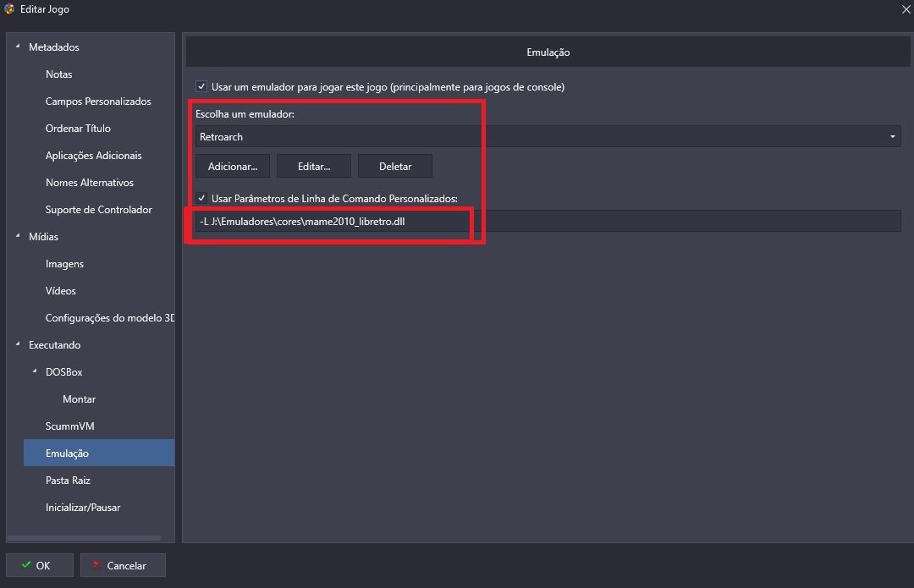Image resolution: width=914 pixels, height=588 pixels.
Task: Click the Escolha um emulador label
Action: [245, 114]
